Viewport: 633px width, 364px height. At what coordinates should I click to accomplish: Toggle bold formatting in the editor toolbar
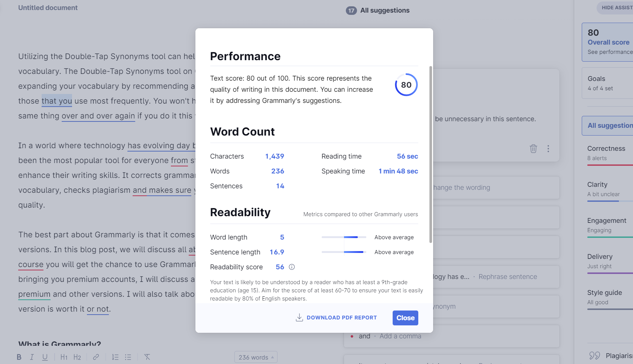pyautogui.click(x=19, y=357)
